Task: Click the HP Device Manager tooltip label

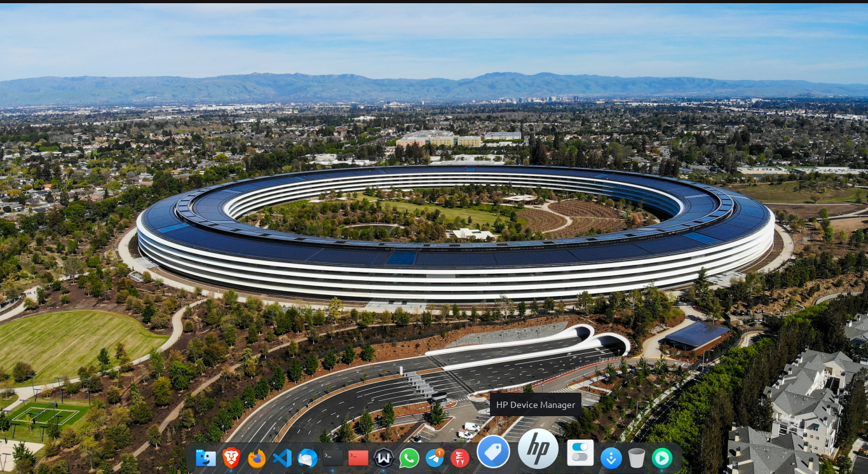Action: (x=536, y=405)
